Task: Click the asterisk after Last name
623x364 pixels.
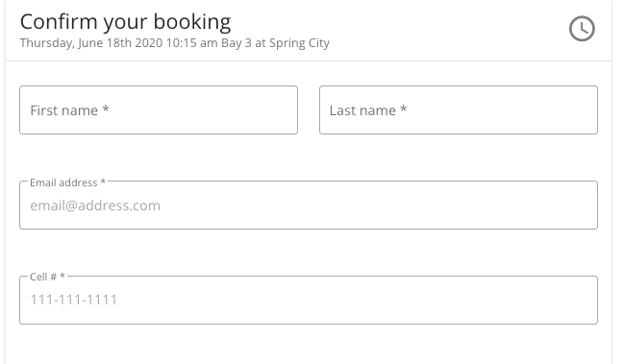Action: pyautogui.click(x=403, y=109)
